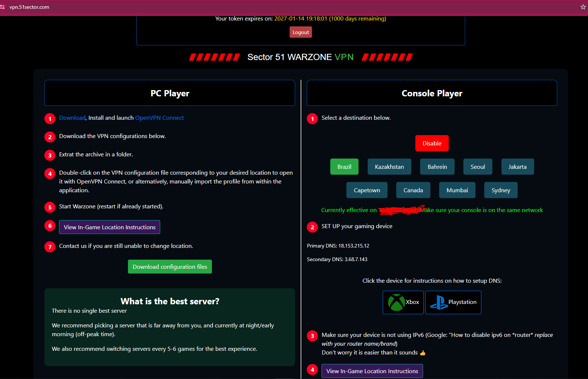Click Start Warzone (restart if already started) text
Screen dimensions: 588x379
click(111, 207)
